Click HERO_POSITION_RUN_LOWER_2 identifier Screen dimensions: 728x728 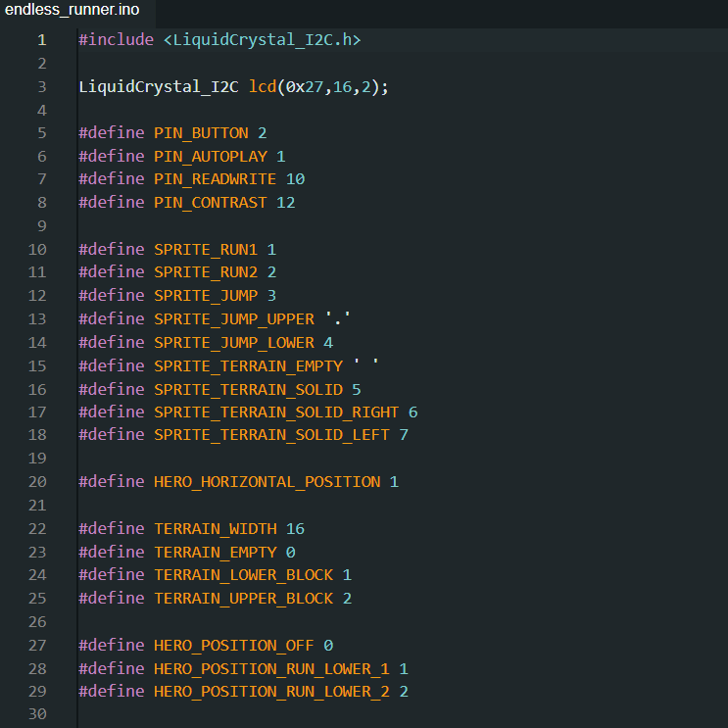pyautogui.click(x=271, y=692)
